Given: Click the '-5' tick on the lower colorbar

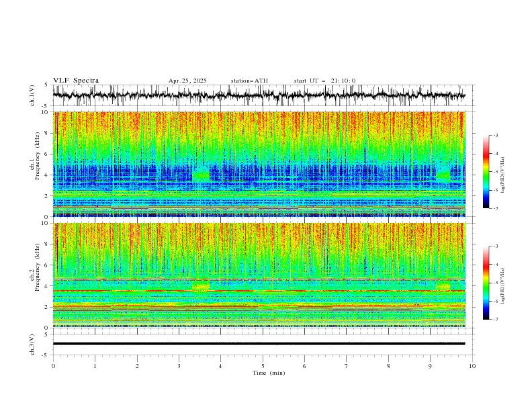Looking at the screenshot, I should tap(495, 283).
